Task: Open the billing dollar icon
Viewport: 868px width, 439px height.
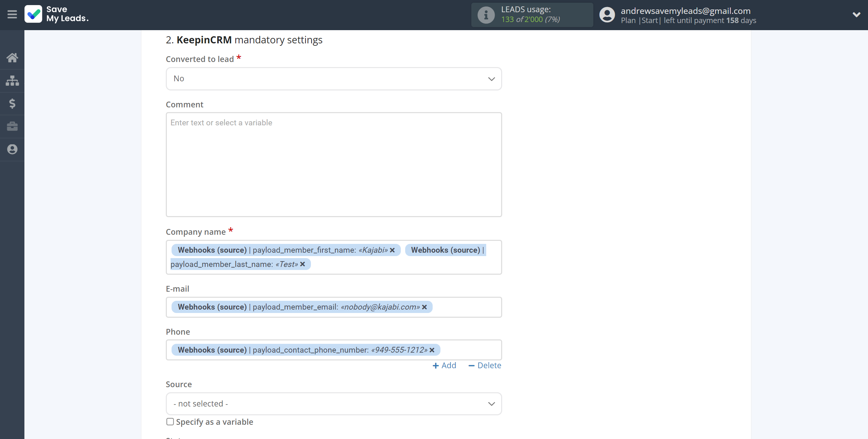Action: [x=12, y=103]
